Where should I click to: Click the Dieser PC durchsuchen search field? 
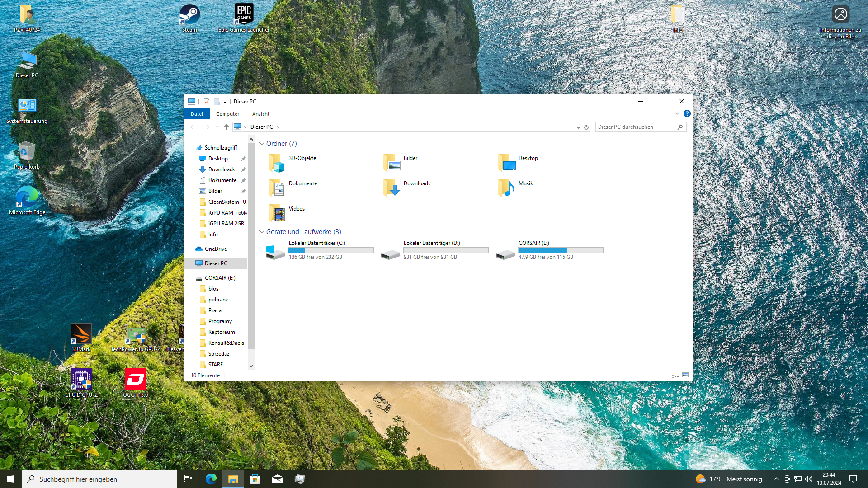[641, 127]
